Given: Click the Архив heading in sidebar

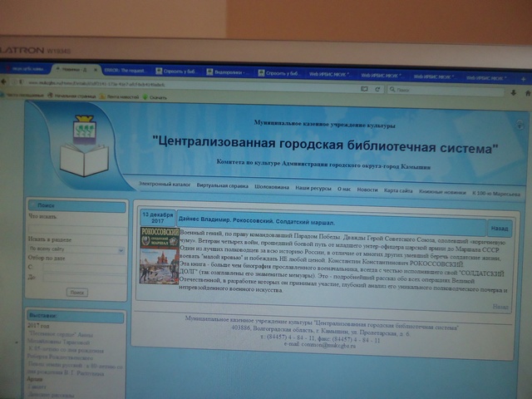Looking at the screenshot, I should (x=35, y=379).
